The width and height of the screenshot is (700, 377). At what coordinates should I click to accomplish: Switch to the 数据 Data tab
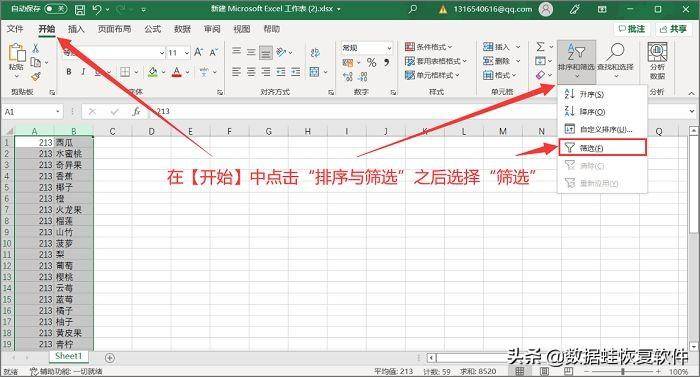click(182, 29)
